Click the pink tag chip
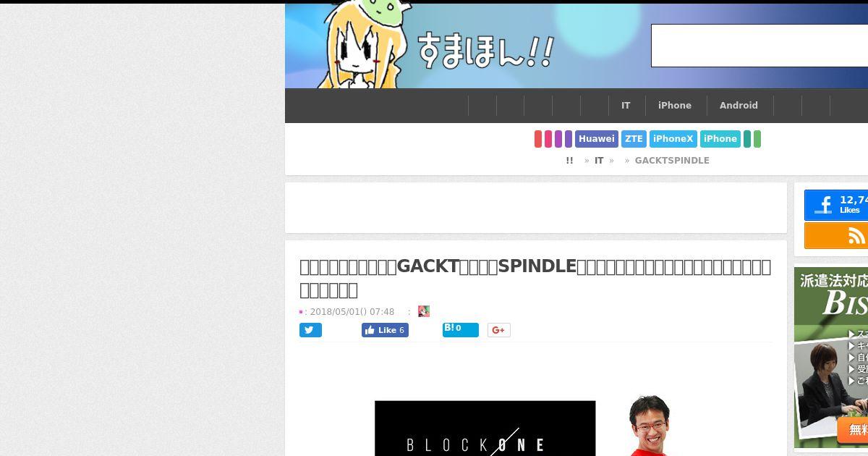This screenshot has width=868, height=456. point(548,139)
